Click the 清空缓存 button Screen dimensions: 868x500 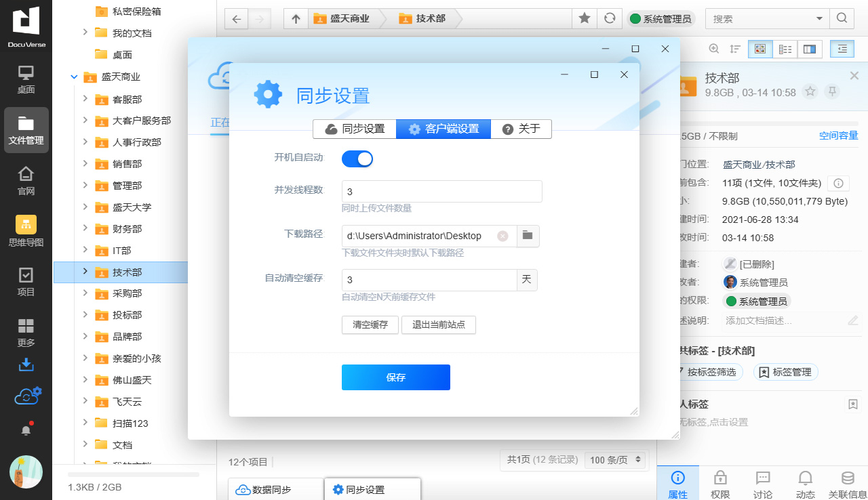pyautogui.click(x=370, y=325)
